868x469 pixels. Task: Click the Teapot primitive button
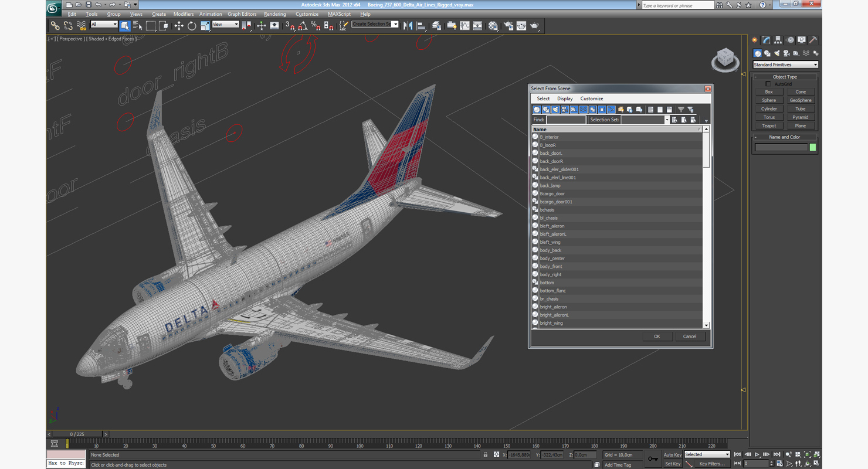[769, 125]
